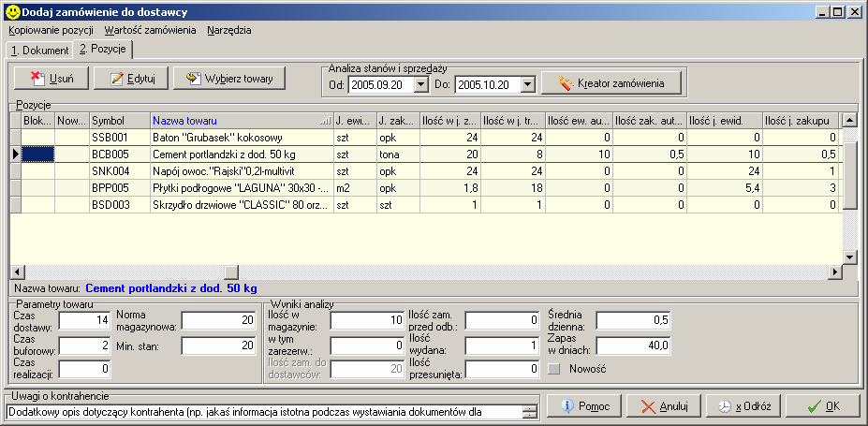Click the grid scroll down arrow
Viewport: 868px width, 426px height.
(x=849, y=257)
